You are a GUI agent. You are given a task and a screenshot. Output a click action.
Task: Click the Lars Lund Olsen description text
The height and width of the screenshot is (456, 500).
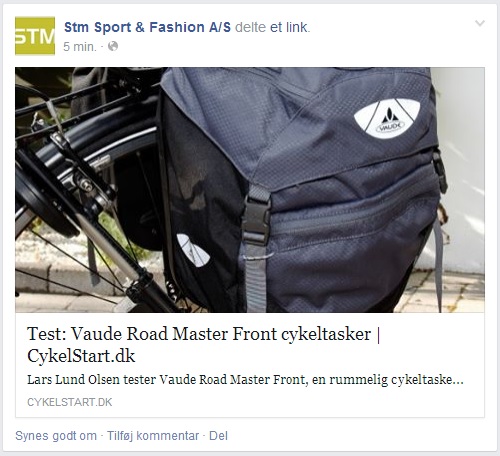coord(245,380)
